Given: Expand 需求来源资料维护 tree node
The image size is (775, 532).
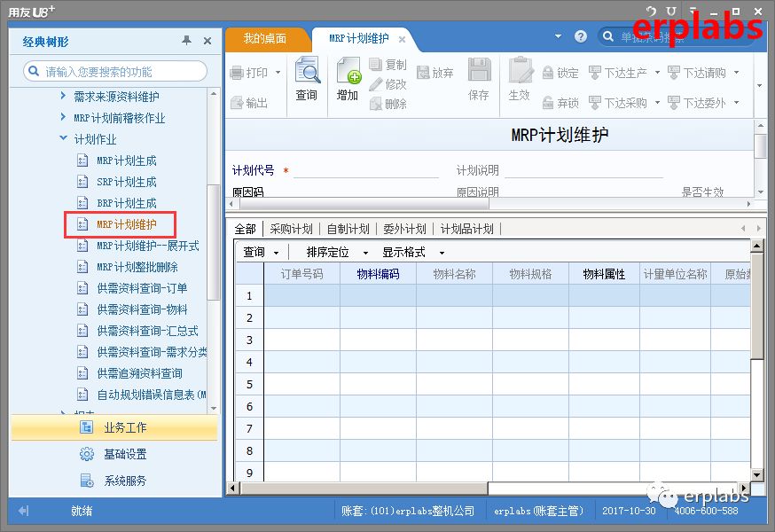Looking at the screenshot, I should 63,96.
